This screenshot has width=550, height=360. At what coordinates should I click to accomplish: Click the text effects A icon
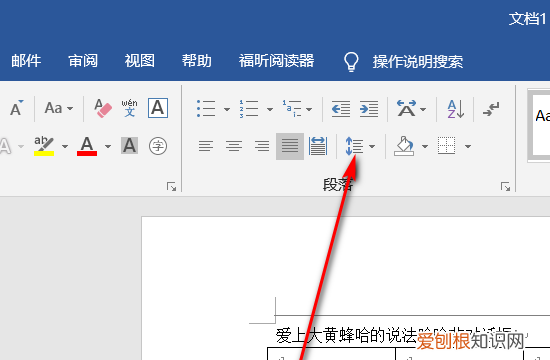[x=5, y=146]
